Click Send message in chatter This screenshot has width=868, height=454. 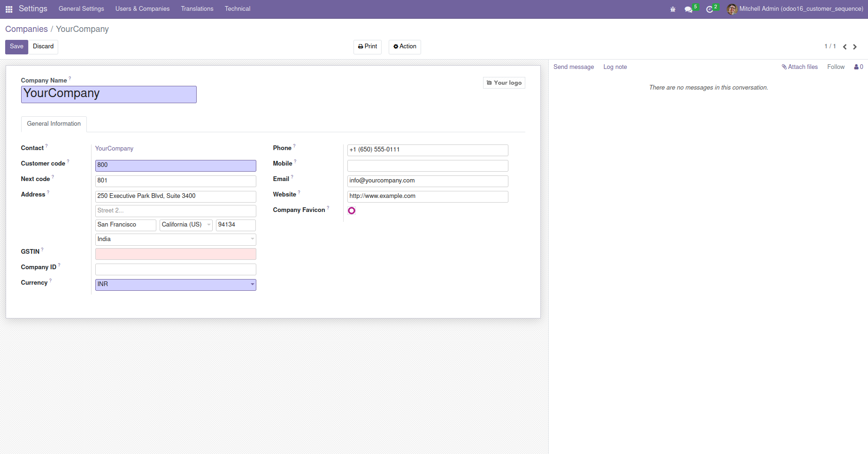click(x=574, y=67)
